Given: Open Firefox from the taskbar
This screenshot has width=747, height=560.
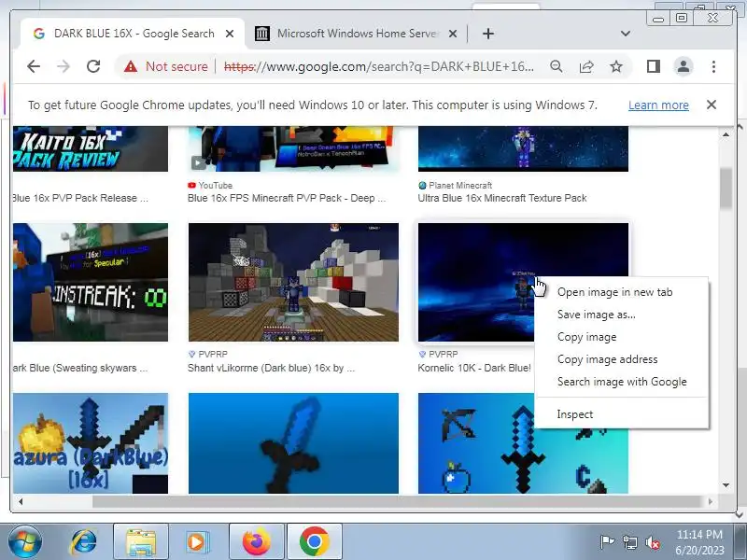Looking at the screenshot, I should click(x=256, y=542).
